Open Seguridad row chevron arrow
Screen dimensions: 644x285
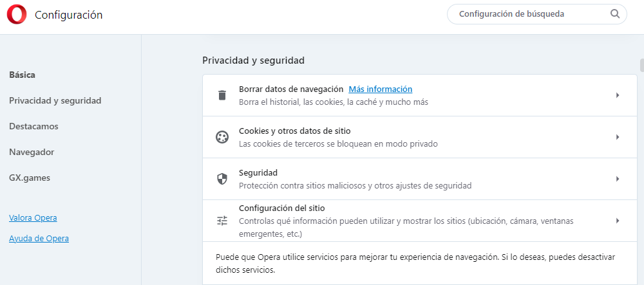(x=618, y=179)
